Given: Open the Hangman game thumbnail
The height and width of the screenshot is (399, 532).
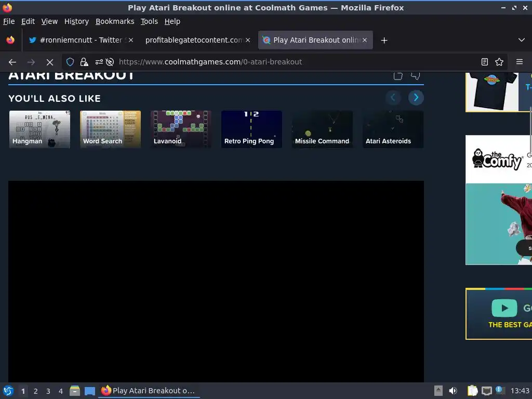Looking at the screenshot, I should (x=39, y=129).
